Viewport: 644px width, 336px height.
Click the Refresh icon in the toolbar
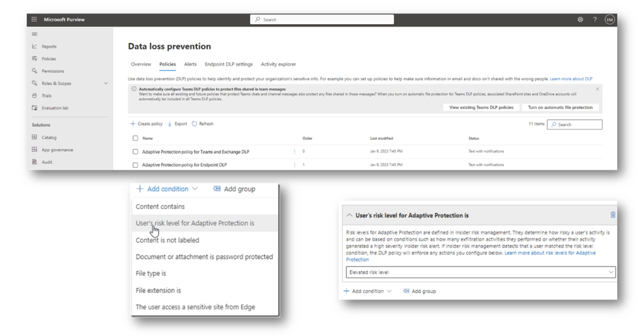coord(194,124)
